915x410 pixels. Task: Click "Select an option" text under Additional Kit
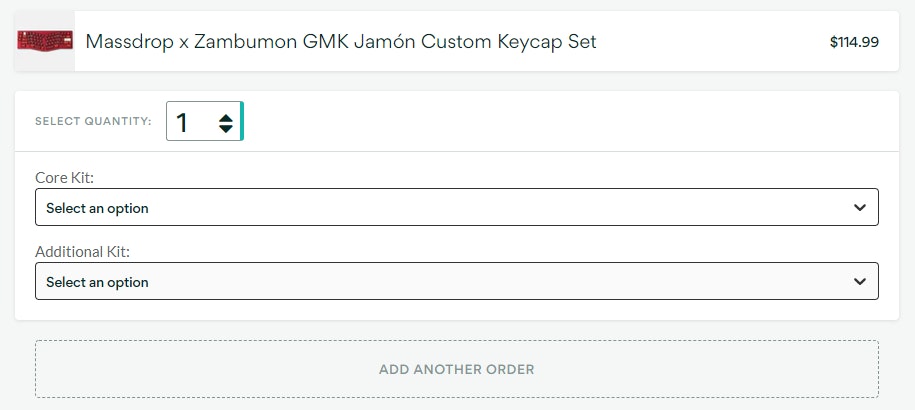[x=97, y=282]
